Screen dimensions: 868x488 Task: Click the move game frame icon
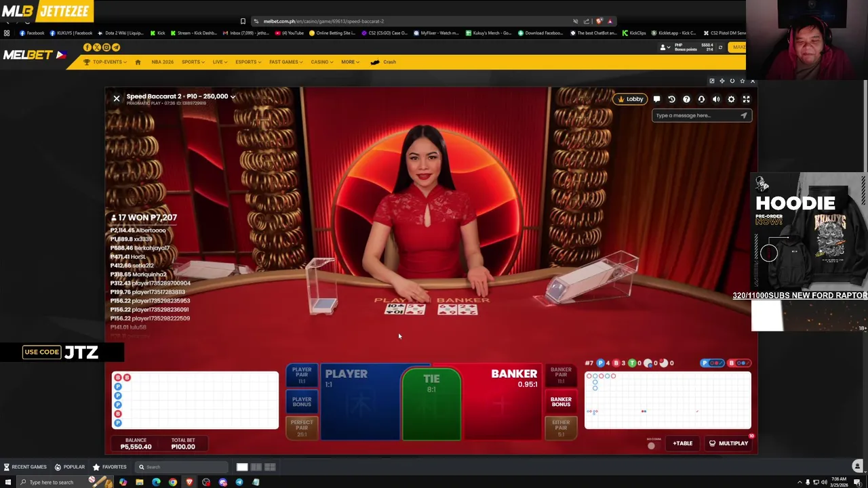pos(722,81)
